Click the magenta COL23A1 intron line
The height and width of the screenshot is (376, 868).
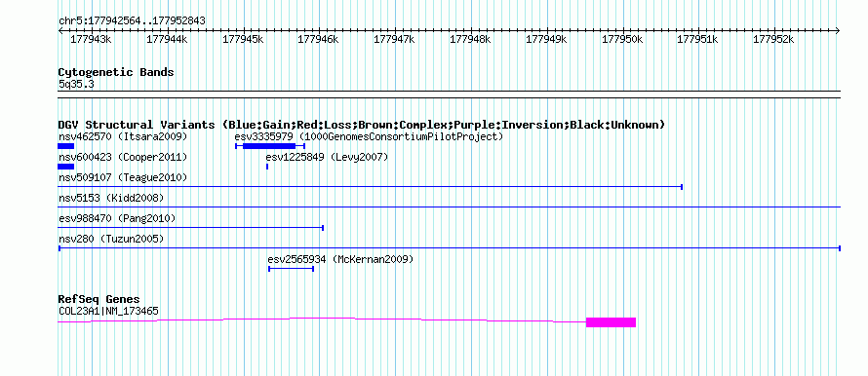(322, 320)
